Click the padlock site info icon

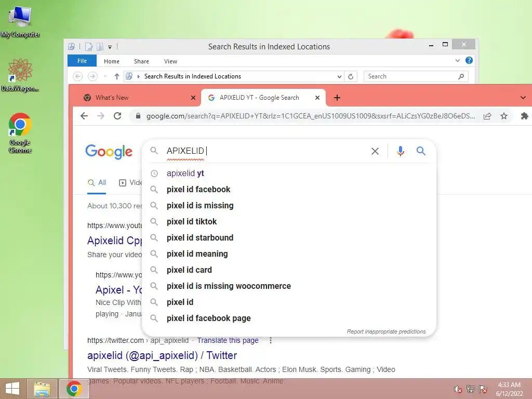click(138, 116)
